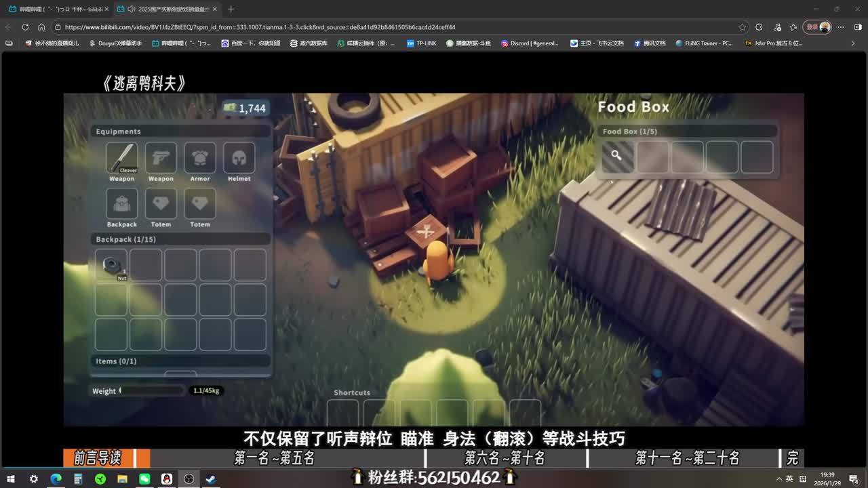Close the first bilibili tab
The width and height of the screenshot is (868, 488).
(x=106, y=9)
